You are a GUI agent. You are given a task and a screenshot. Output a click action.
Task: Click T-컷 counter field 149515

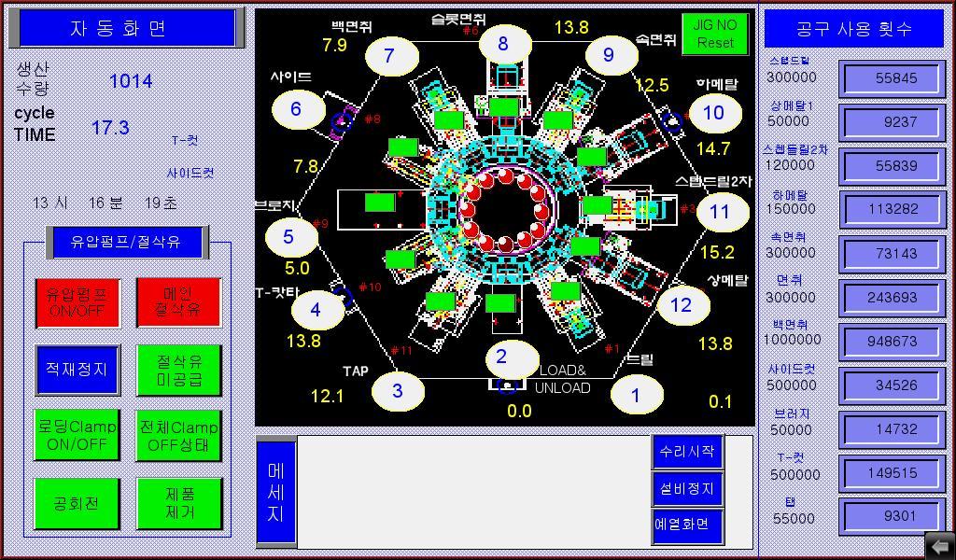pos(892,473)
